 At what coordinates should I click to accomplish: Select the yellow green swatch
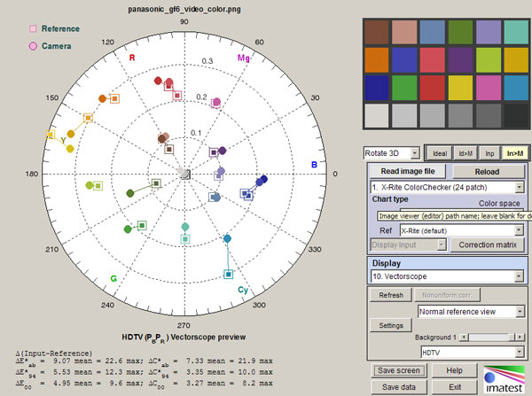[489, 60]
